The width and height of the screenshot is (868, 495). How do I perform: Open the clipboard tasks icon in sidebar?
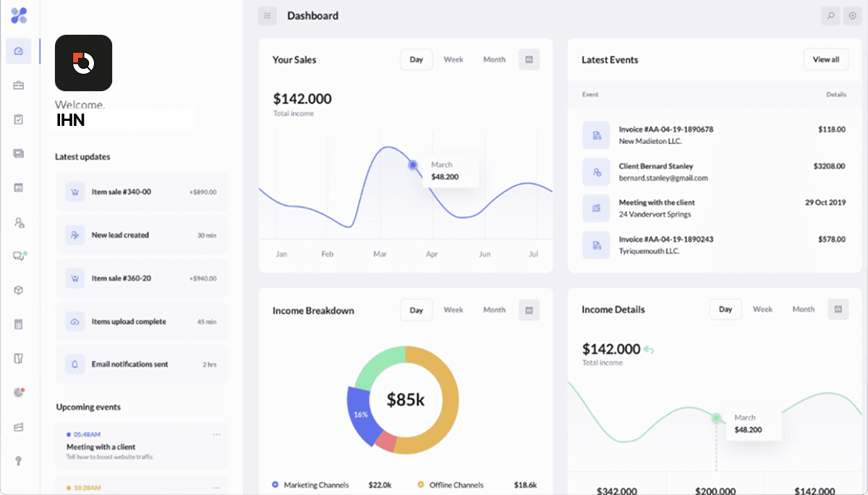(x=19, y=119)
